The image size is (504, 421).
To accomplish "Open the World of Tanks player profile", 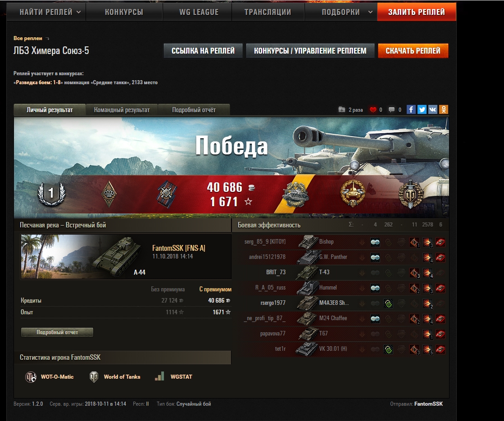I will click(x=122, y=377).
